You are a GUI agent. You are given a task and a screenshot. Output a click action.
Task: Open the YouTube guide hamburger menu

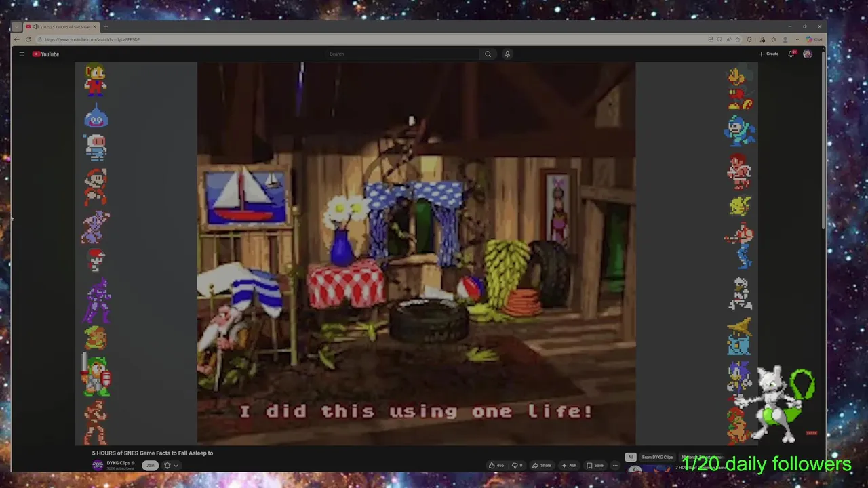coord(22,54)
